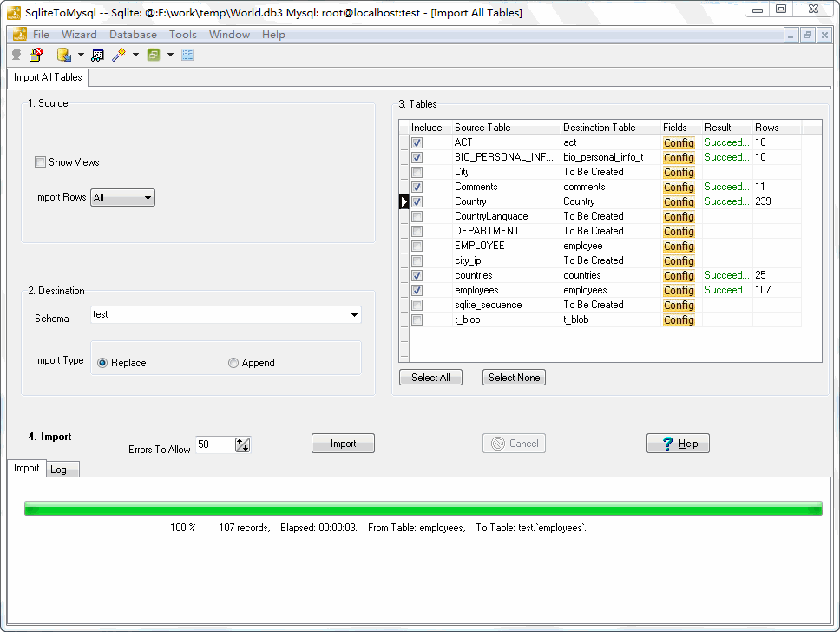Click the Cancel button

514,444
